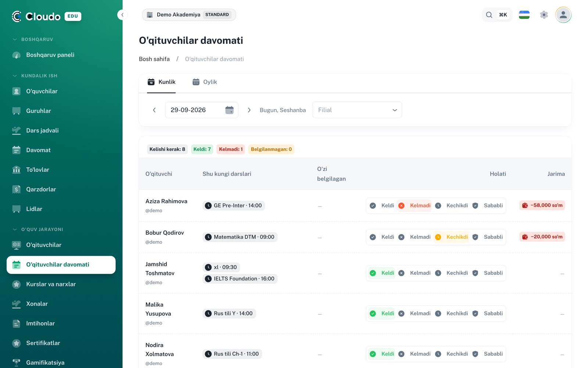Click the Lidlar sidebar icon
Image resolution: width=588 pixels, height=368 pixels.
(17, 209)
